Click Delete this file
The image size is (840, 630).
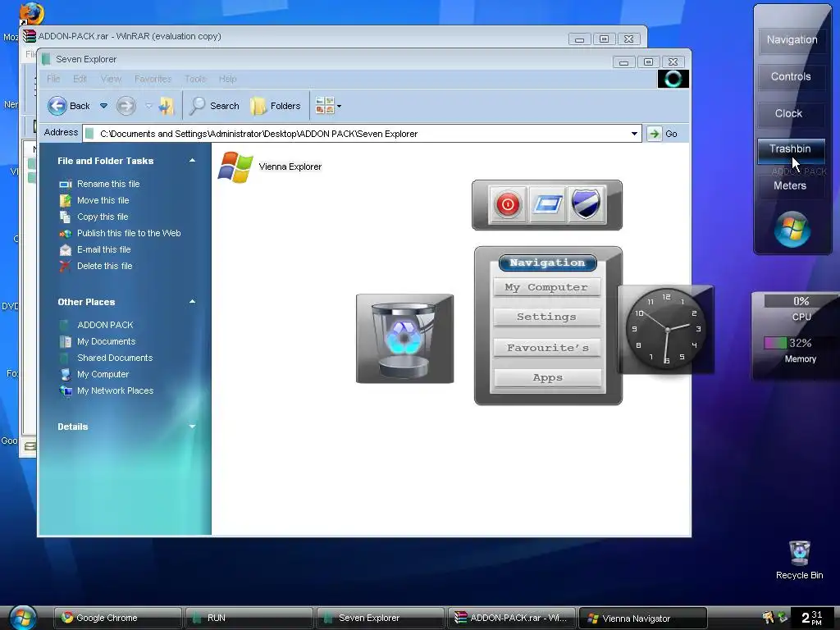tap(96, 266)
